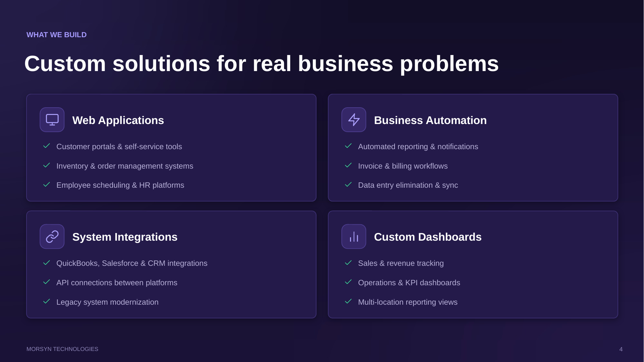
Task: Click the Custom solutions for real business problems title
Action: [x=261, y=63]
